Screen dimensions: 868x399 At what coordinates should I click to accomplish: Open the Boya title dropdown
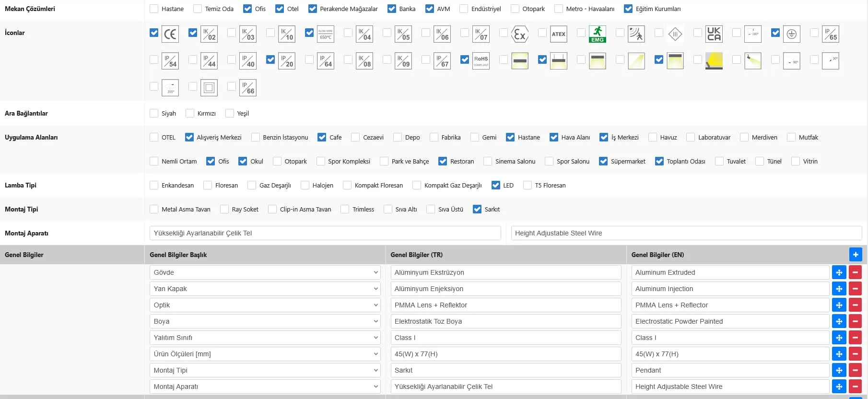(x=265, y=321)
